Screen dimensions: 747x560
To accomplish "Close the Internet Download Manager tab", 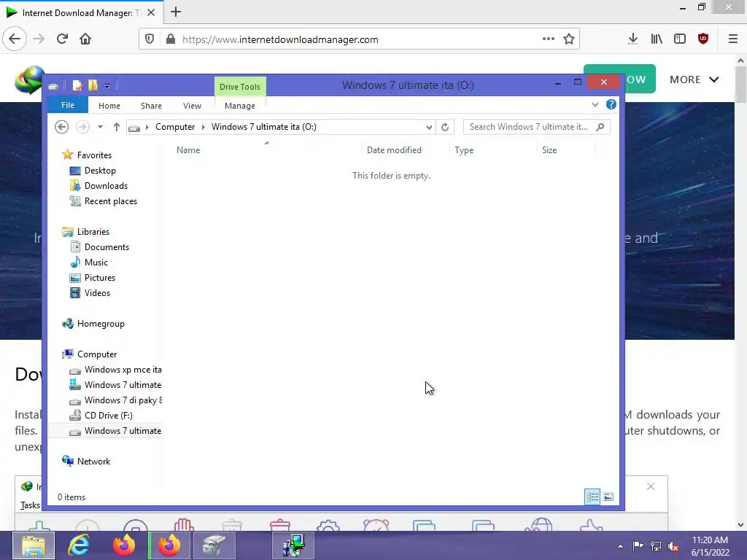I will (x=151, y=12).
